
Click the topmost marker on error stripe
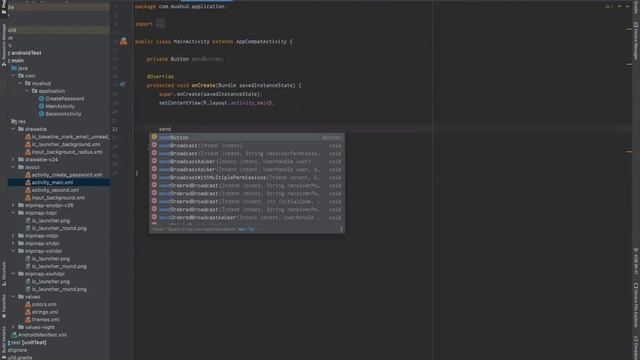629,29
